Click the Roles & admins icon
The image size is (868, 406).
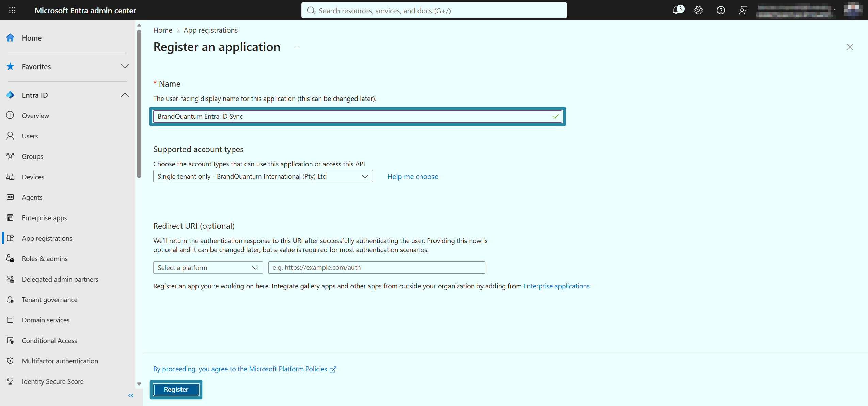coord(10,258)
